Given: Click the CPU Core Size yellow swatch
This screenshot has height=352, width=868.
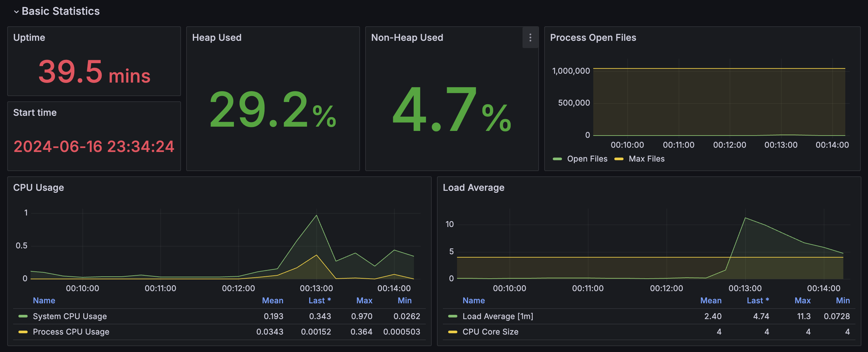Looking at the screenshot, I should [x=452, y=332].
